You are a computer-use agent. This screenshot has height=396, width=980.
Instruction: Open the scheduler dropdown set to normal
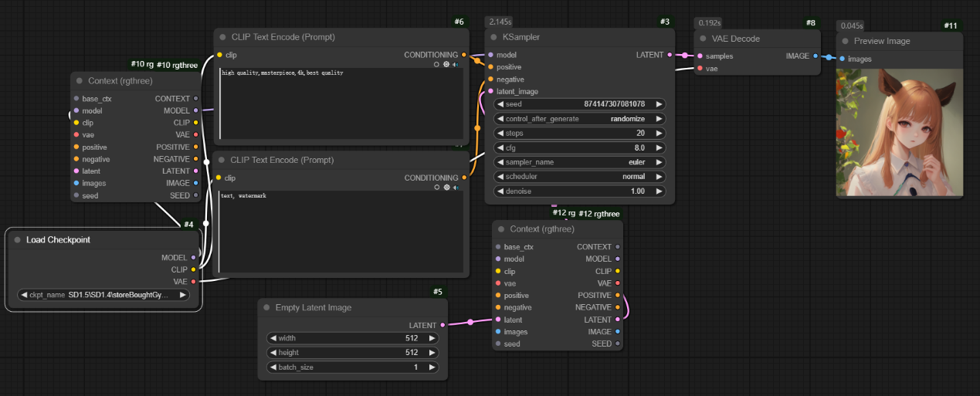579,177
